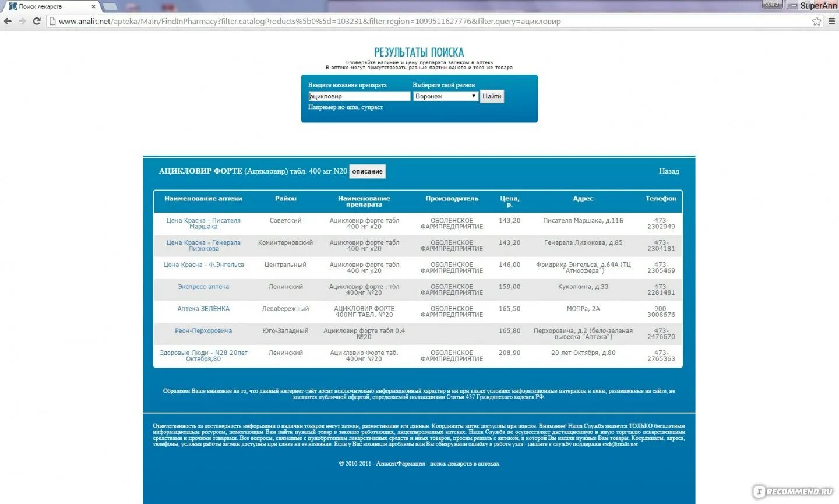Click the Наименование аптеки column header
Viewport: 839px width, 504px height.
(x=203, y=199)
